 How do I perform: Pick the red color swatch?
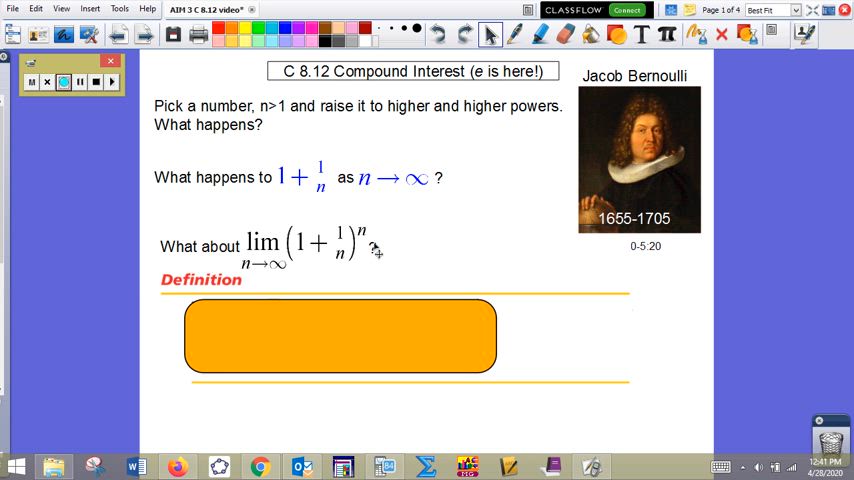tap(218, 28)
